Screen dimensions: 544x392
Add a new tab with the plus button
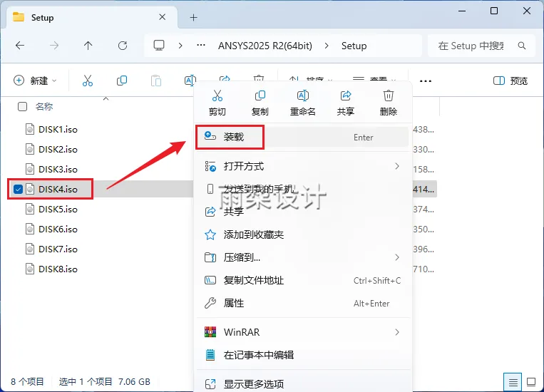pyautogui.click(x=194, y=17)
